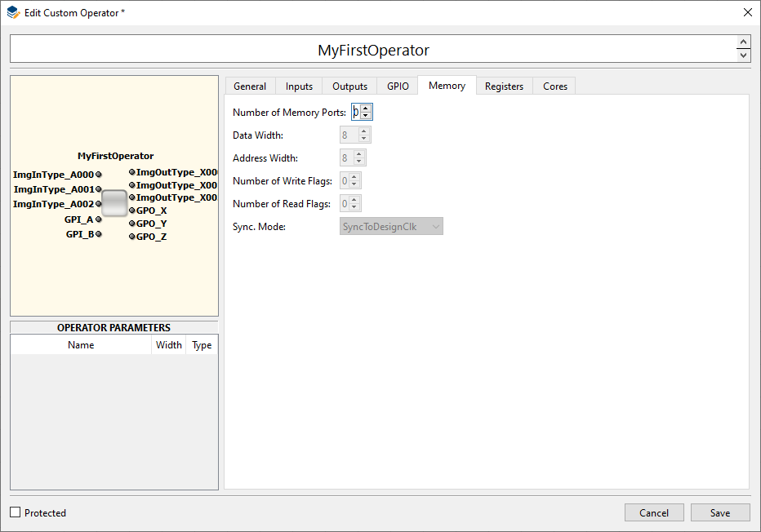
Task: Click the Name column header in parameters
Action: pos(81,345)
